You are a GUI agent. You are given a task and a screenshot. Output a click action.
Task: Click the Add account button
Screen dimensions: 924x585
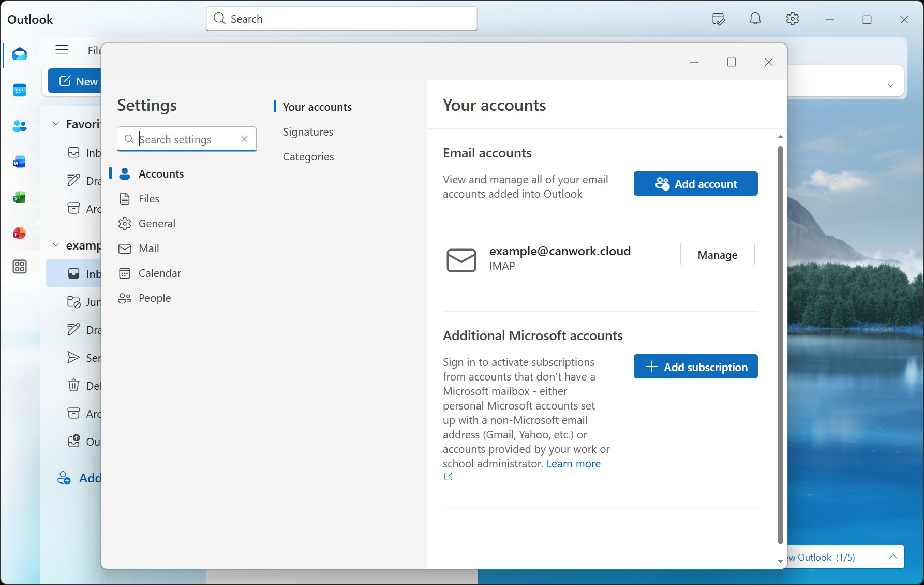tap(695, 184)
